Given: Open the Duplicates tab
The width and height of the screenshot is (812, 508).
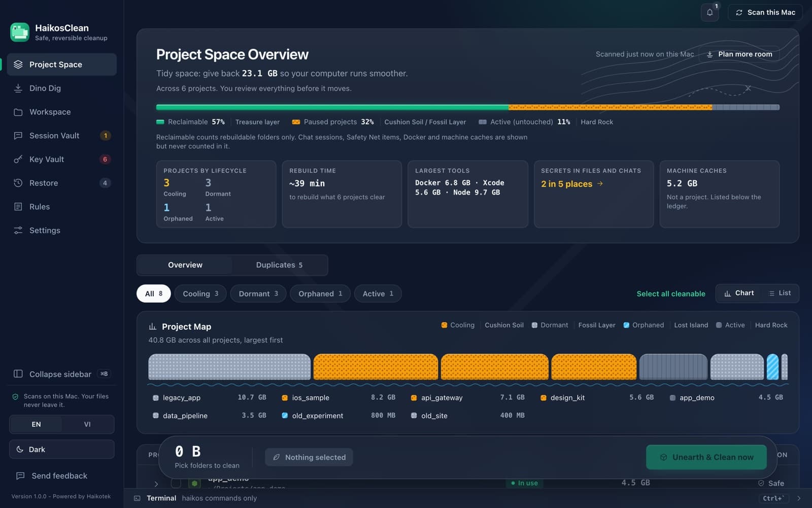Looking at the screenshot, I should 279,265.
